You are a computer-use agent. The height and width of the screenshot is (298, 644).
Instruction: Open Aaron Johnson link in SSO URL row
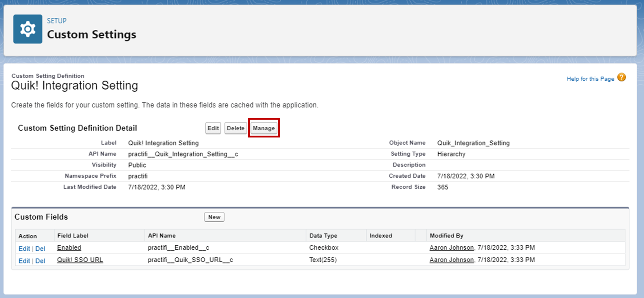point(452,260)
